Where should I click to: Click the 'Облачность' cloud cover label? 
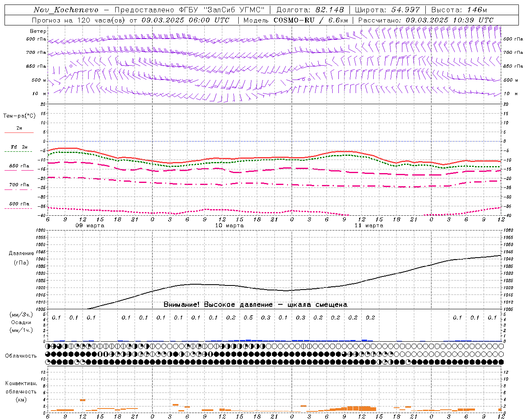[x=21, y=356]
